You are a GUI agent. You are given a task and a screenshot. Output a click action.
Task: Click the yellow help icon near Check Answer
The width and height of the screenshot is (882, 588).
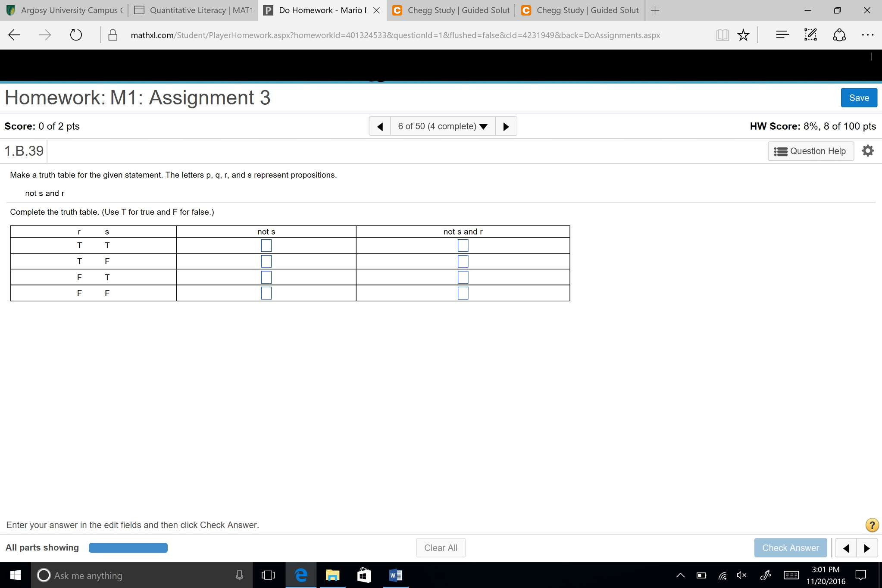(872, 525)
